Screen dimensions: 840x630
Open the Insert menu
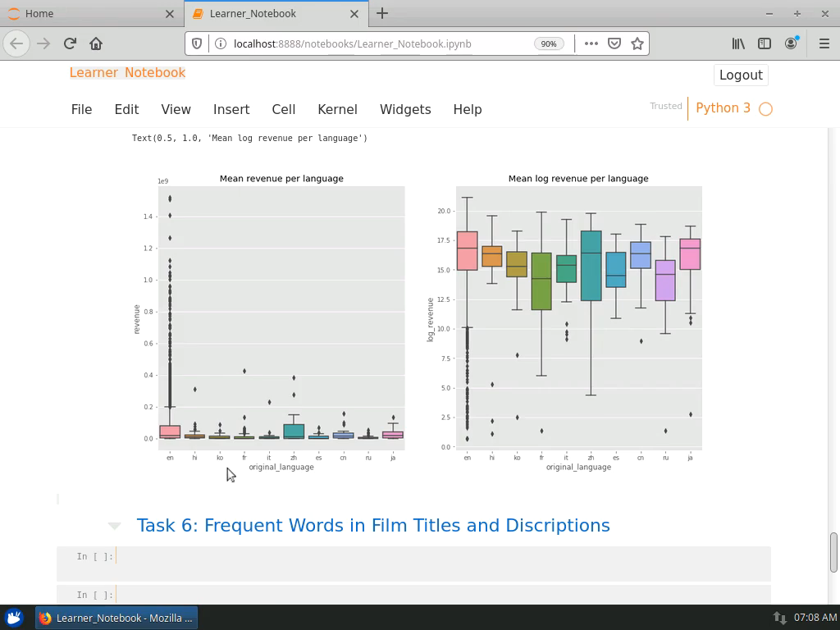pos(231,109)
